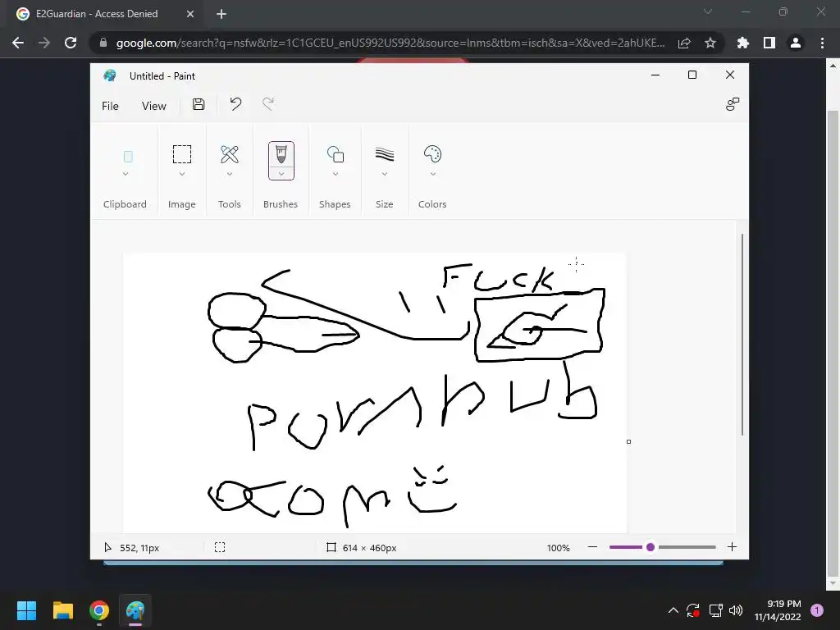Click the 100% zoom level text
The height and width of the screenshot is (630, 840).
click(x=558, y=547)
